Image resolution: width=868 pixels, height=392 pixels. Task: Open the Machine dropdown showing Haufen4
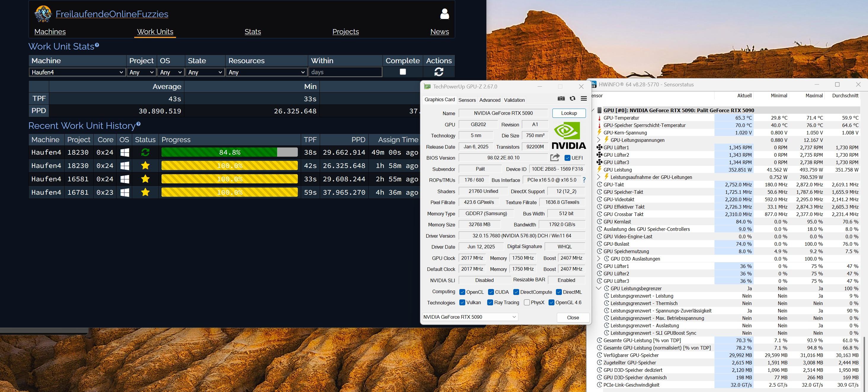point(77,72)
